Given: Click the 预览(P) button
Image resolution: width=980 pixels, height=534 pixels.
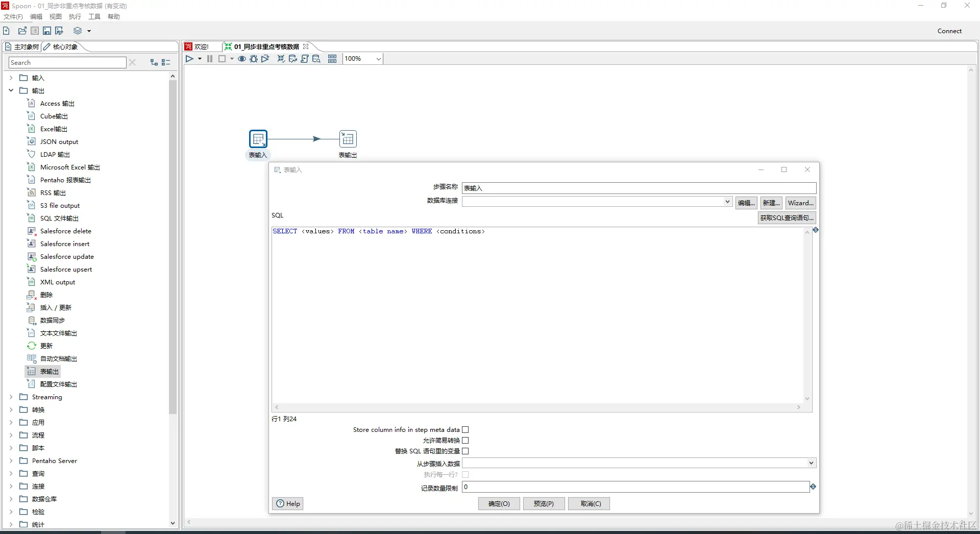Looking at the screenshot, I should (x=544, y=504).
